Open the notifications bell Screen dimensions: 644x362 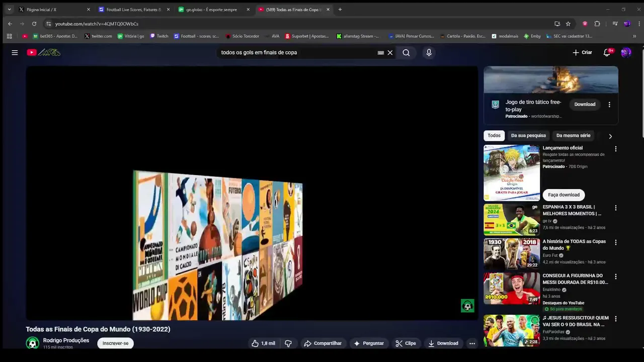tap(607, 52)
